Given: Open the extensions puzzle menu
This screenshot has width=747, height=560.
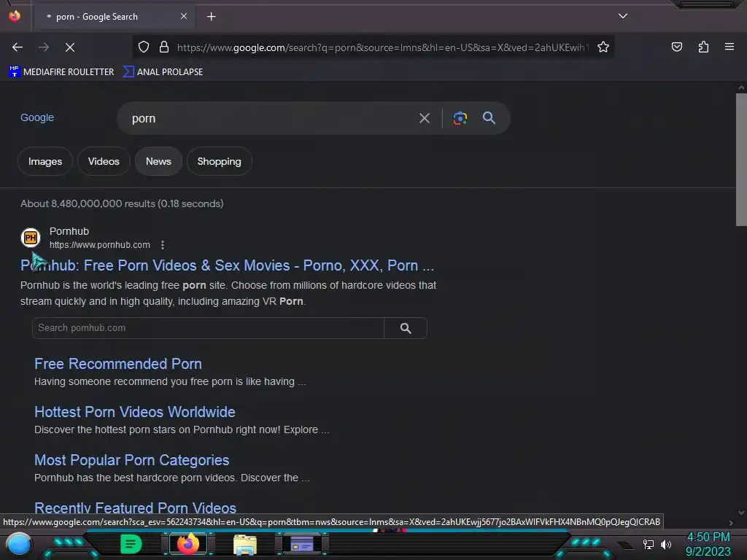Looking at the screenshot, I should 704,47.
